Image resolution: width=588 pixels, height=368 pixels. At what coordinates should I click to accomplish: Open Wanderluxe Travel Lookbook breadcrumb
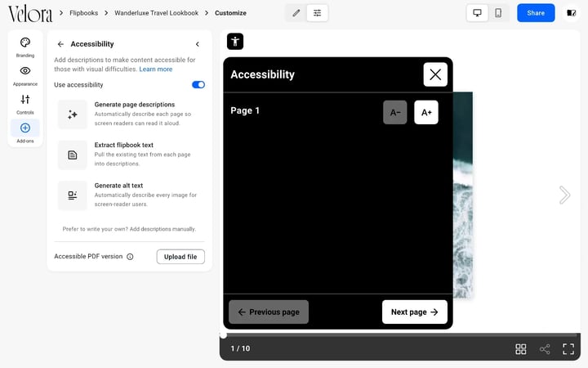point(156,13)
